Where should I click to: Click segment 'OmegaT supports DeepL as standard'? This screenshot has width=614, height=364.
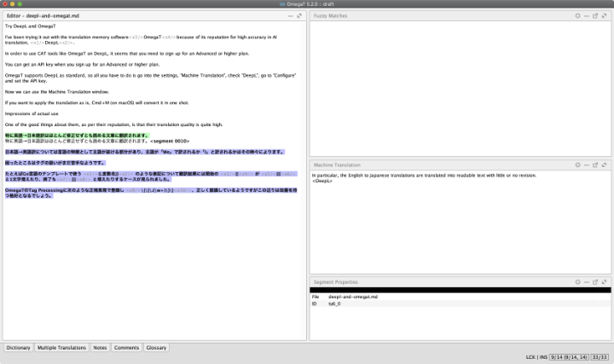pos(150,78)
